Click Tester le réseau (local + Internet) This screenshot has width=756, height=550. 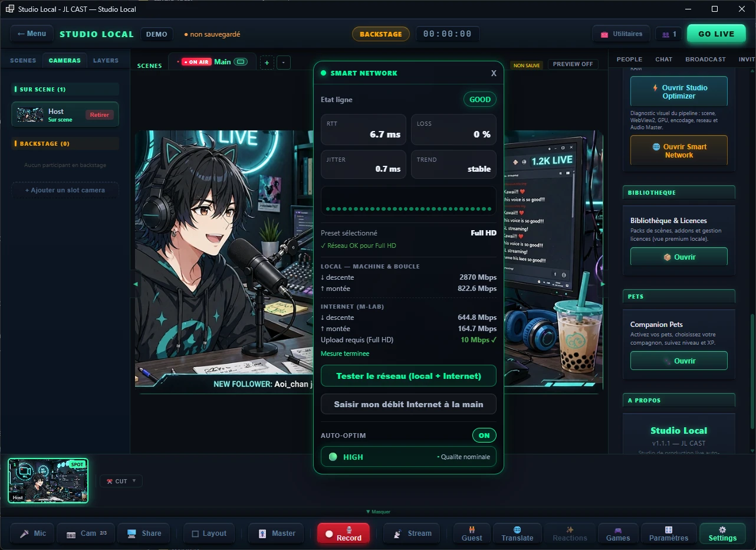(409, 376)
